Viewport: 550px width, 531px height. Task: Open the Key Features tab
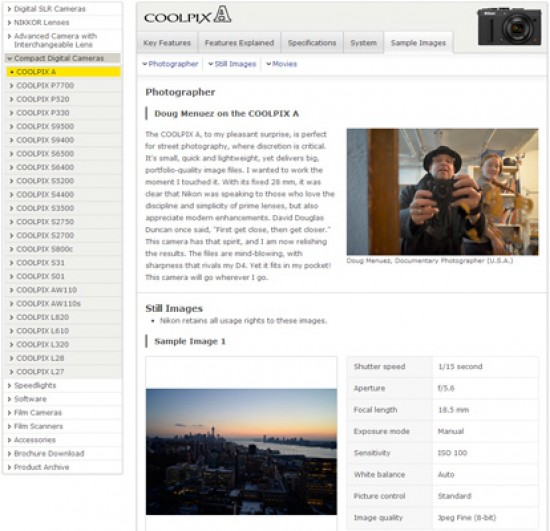point(167,43)
